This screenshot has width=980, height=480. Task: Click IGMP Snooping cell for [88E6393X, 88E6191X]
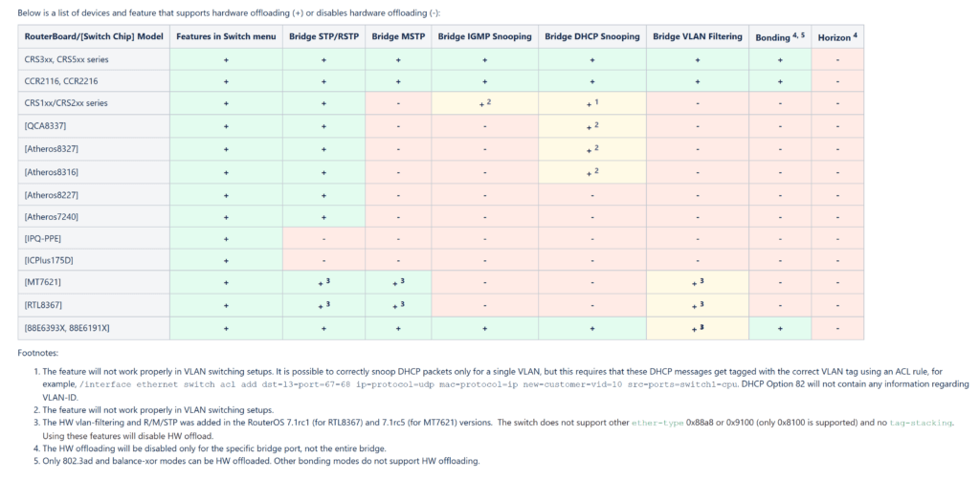[x=484, y=328]
